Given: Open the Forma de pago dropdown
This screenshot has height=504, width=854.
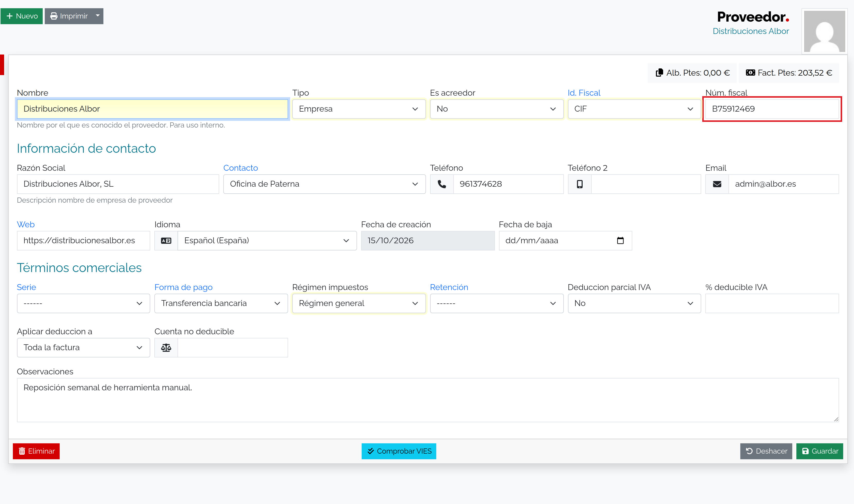Looking at the screenshot, I should pos(221,303).
